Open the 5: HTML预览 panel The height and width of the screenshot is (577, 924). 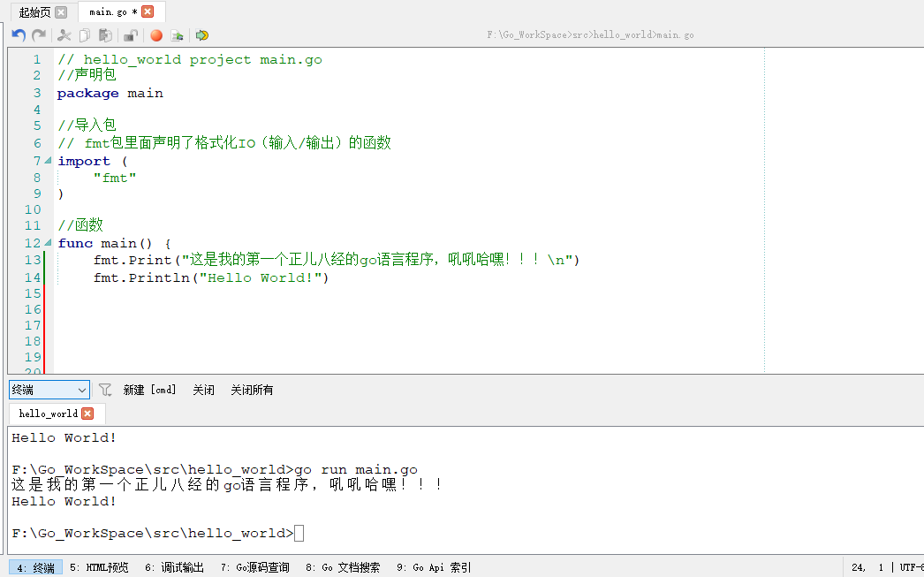click(99, 567)
